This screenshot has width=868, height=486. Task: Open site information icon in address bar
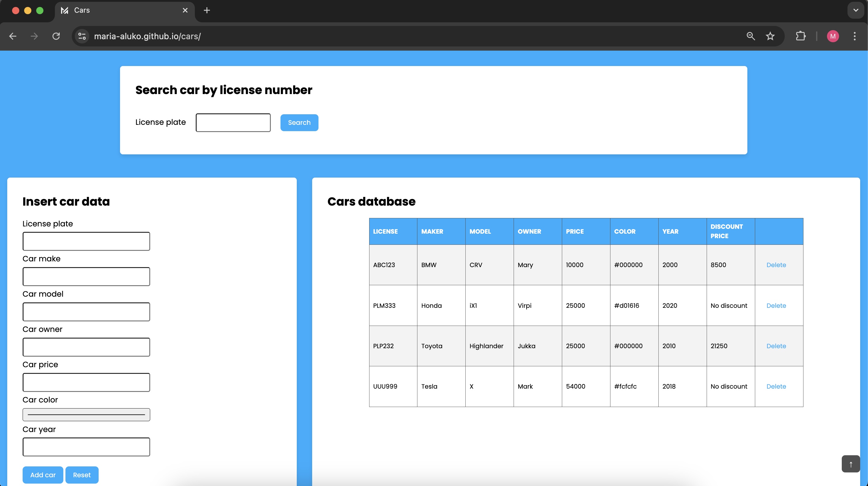[82, 36]
